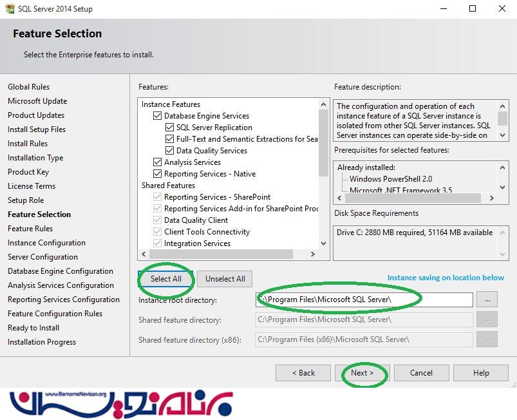This screenshot has height=420, width=517.
Task: Click Shared Features heading in list
Action: tap(168, 186)
